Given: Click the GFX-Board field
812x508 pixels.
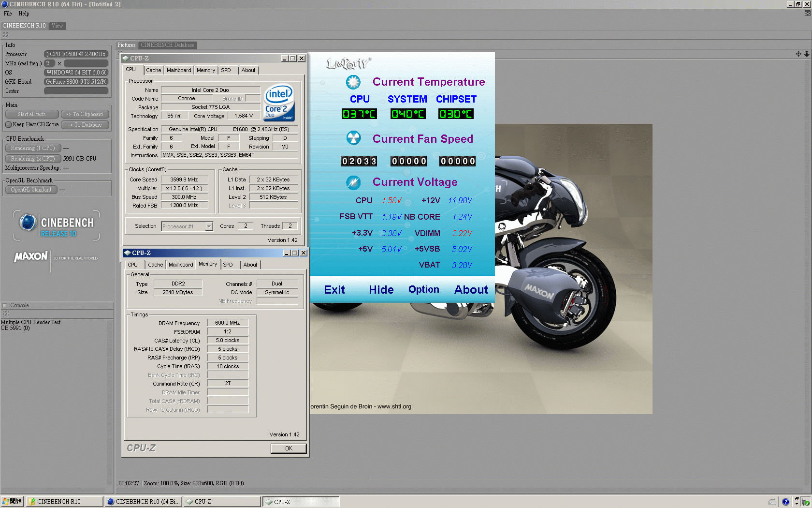Looking at the screenshot, I should [76, 82].
